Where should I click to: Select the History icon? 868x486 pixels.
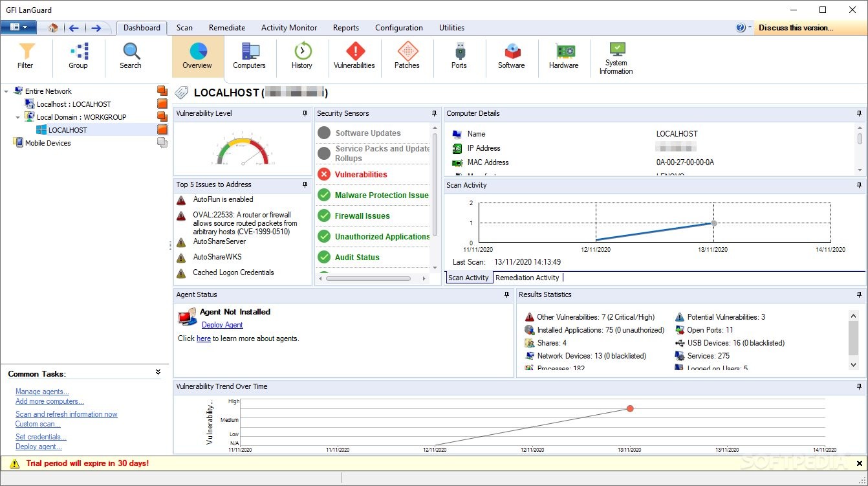302,57
